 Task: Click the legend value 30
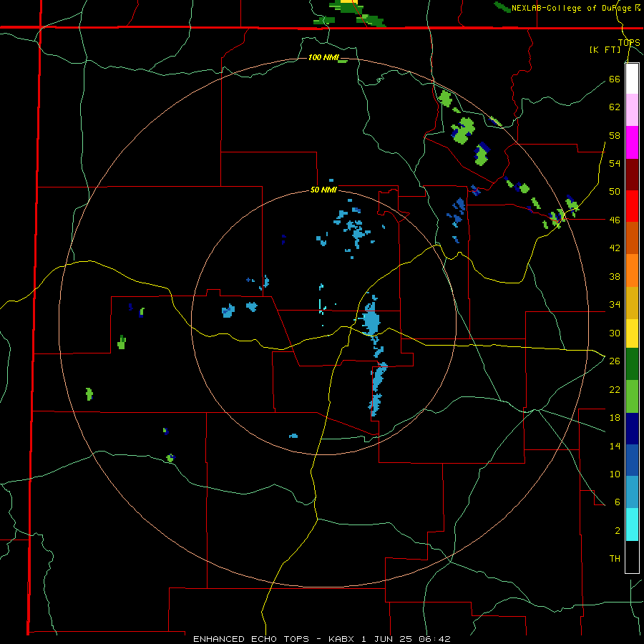click(615, 333)
